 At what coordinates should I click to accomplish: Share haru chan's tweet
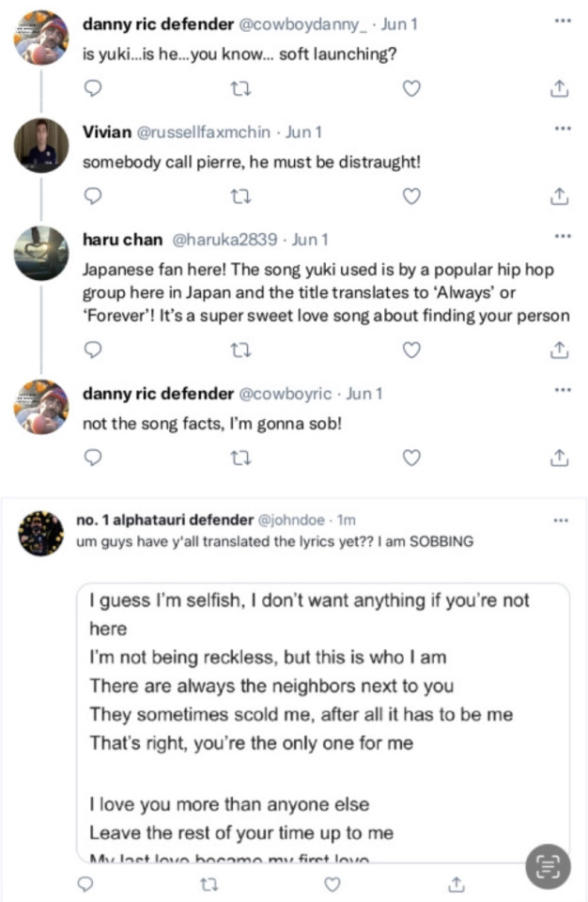point(558,350)
